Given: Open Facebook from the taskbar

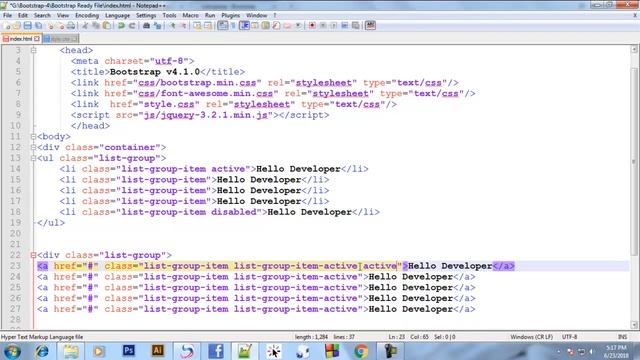Looking at the screenshot, I should click(x=216, y=351).
